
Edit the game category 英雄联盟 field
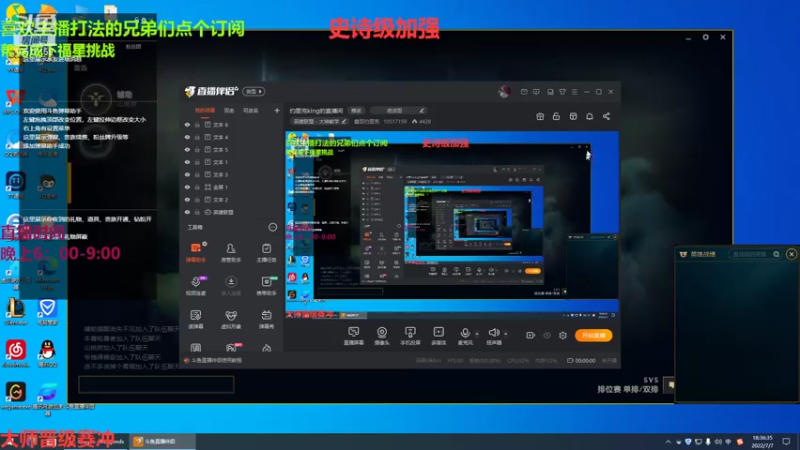[320, 121]
